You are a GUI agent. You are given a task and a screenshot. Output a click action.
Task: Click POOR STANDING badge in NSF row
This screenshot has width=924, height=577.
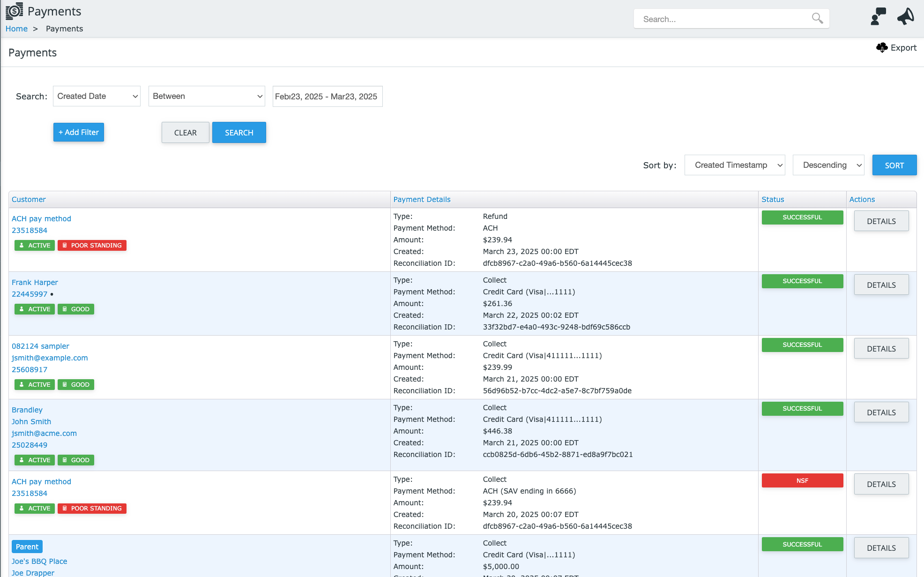[x=92, y=509]
